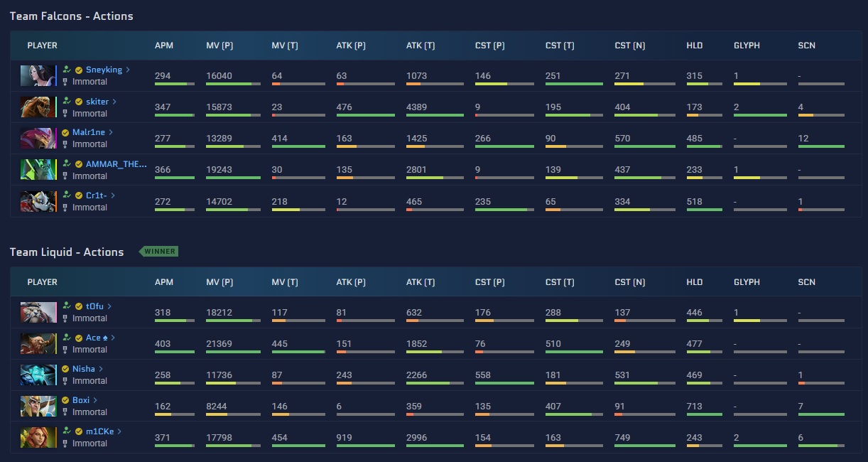Click m1CKe's Lina hero portrait

(38, 437)
